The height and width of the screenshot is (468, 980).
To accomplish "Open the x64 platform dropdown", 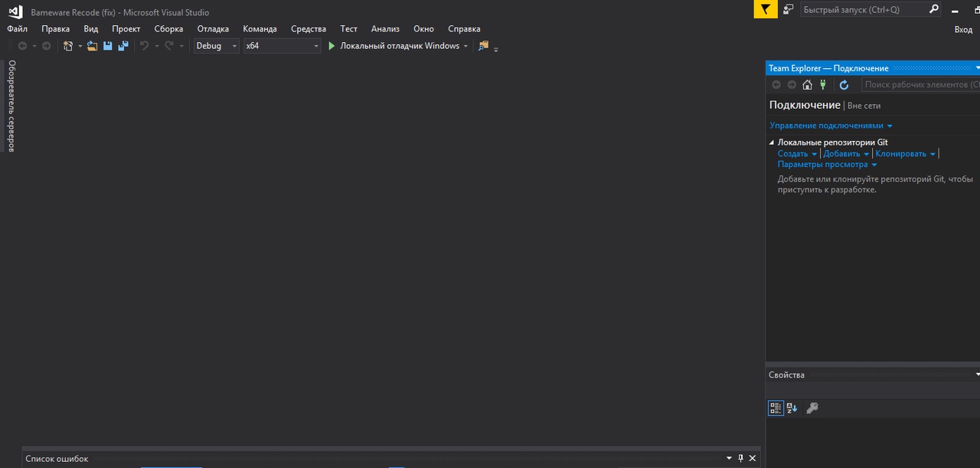I will [283, 46].
